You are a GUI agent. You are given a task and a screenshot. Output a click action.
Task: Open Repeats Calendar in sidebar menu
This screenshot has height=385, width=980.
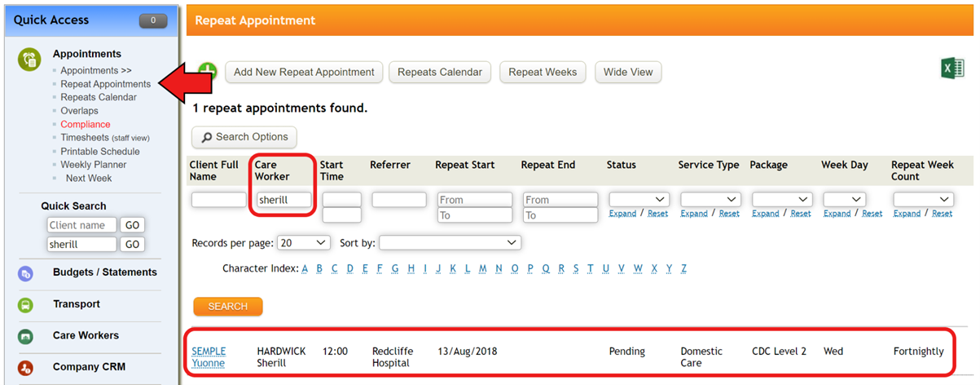click(99, 97)
